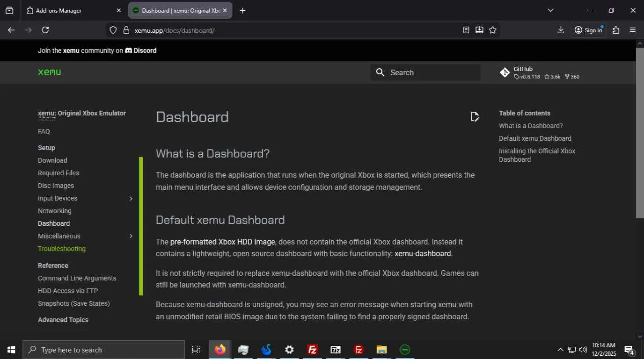The width and height of the screenshot is (644, 359).
Task: Launch 7-Zip from the taskbar
Action: 336,350
